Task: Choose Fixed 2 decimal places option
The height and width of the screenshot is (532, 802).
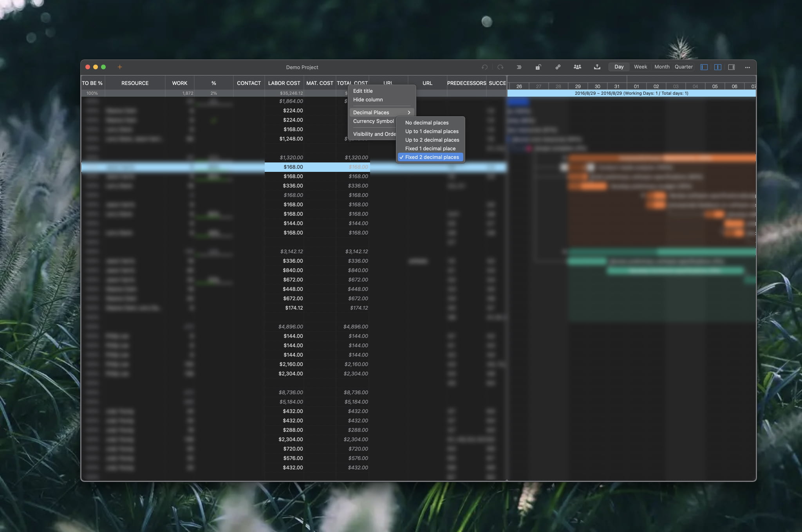Action: pos(432,157)
